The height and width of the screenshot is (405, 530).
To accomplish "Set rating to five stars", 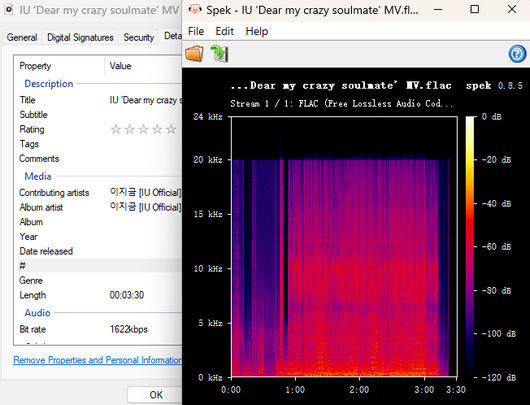I will click(171, 129).
